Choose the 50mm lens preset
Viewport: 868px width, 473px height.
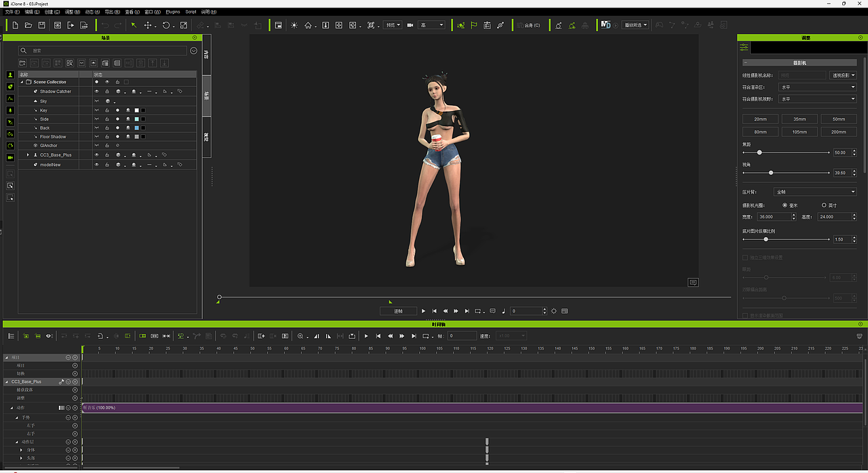coord(839,119)
